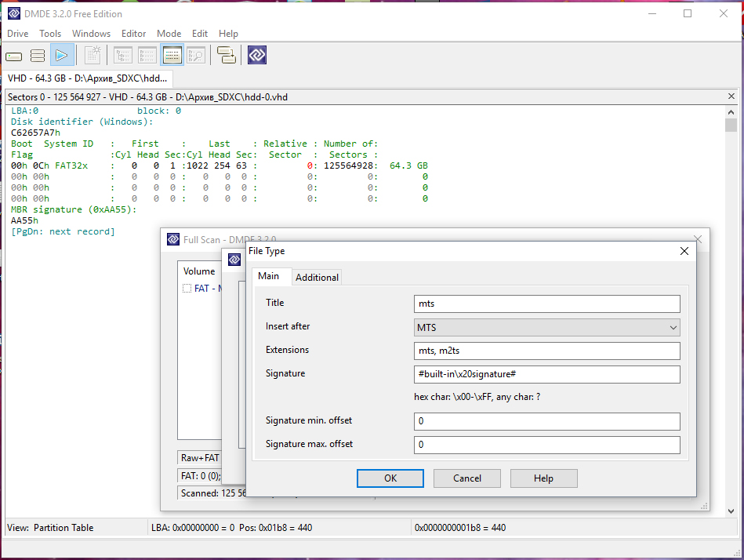The width and height of the screenshot is (744, 560).
Task: Open the Mode menu
Action: [169, 34]
